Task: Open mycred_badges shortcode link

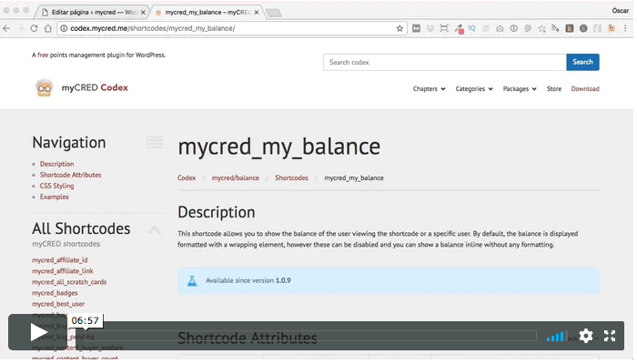Action: tap(55, 293)
